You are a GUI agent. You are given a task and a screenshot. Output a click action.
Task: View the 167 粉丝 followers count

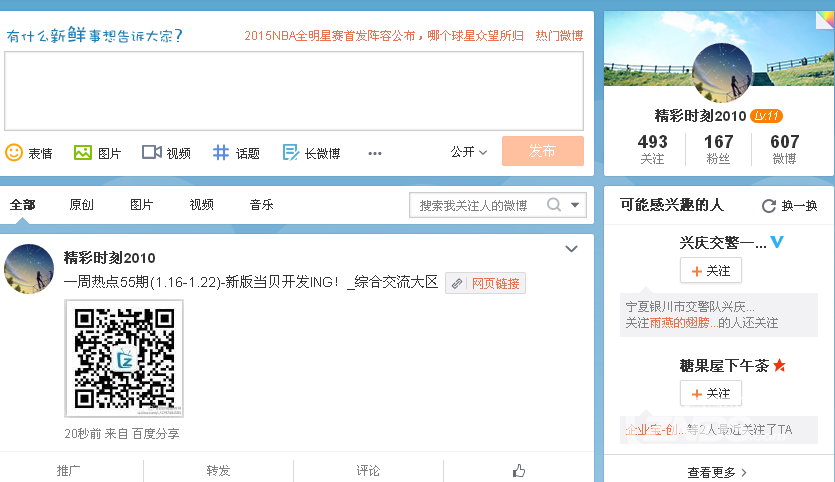click(718, 149)
